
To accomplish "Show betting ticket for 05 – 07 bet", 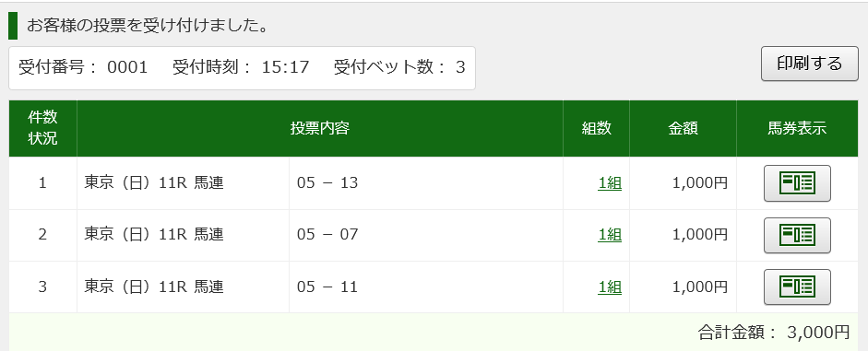I will [797, 235].
